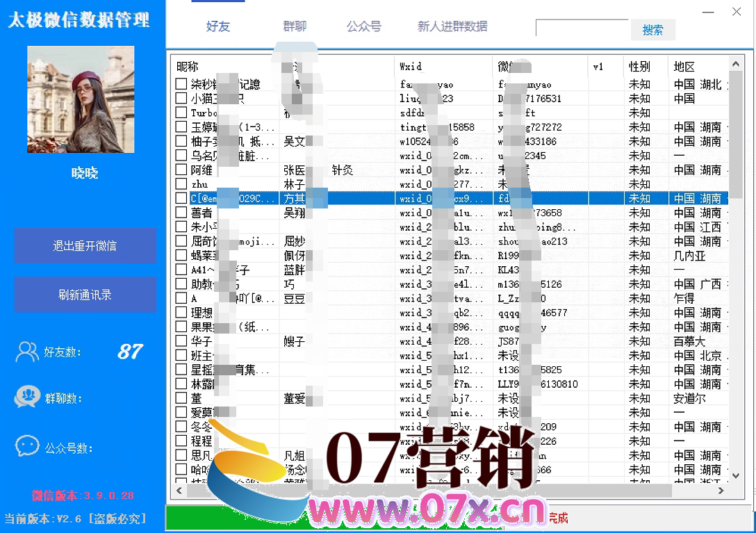Click the 中国 北京 region cell
This screenshot has width=756, height=533.
tap(698, 356)
